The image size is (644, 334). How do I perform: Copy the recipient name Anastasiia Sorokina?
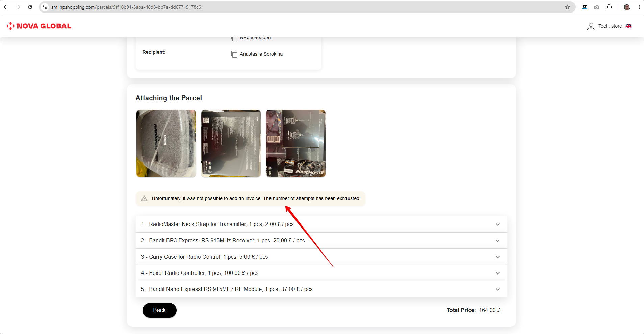234,54
